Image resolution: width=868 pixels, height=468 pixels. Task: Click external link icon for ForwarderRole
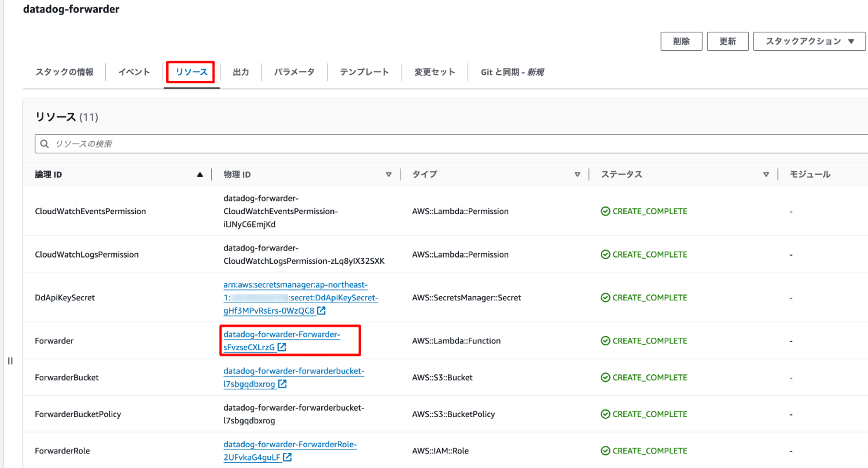tap(287, 457)
